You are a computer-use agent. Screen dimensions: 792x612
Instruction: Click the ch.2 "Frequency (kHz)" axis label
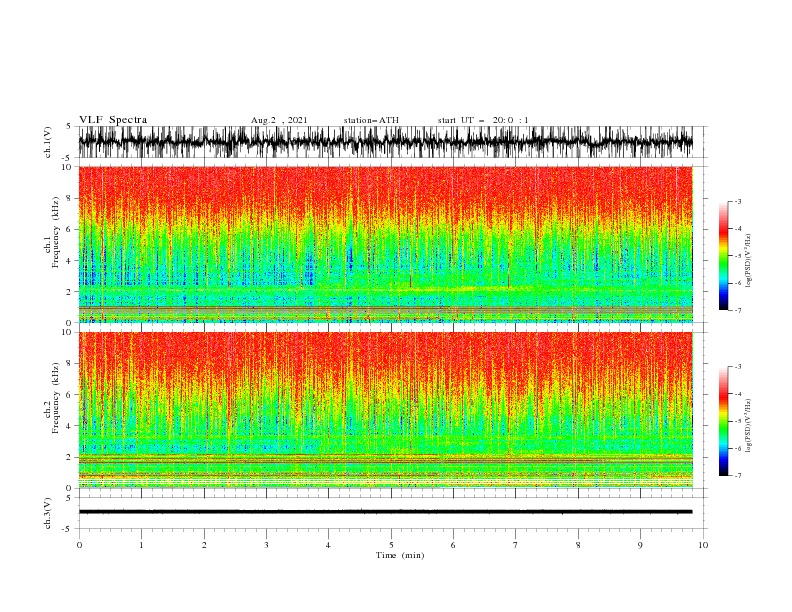coord(55,398)
